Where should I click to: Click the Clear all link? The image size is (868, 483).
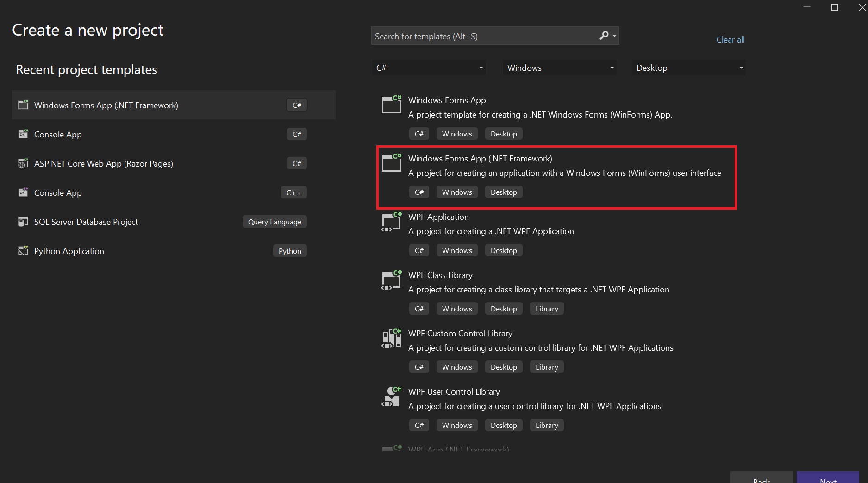pyautogui.click(x=731, y=40)
